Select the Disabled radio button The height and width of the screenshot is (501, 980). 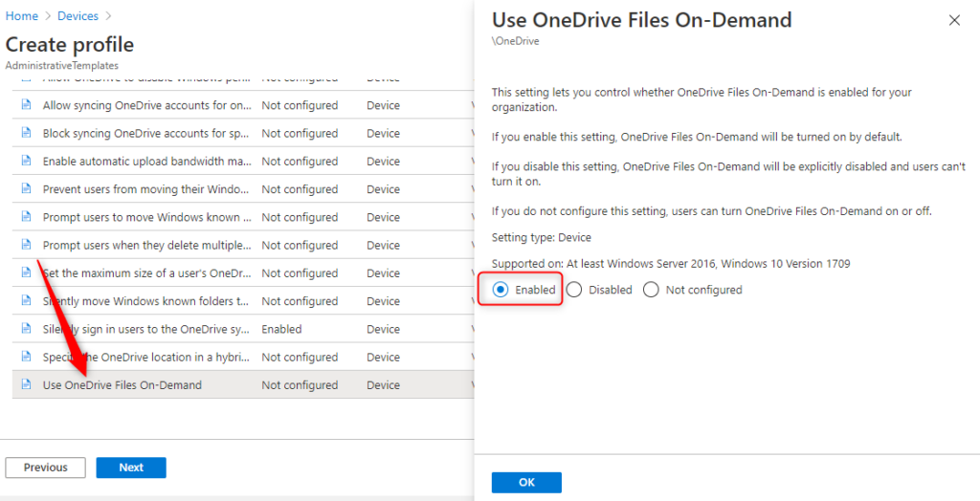coord(574,290)
